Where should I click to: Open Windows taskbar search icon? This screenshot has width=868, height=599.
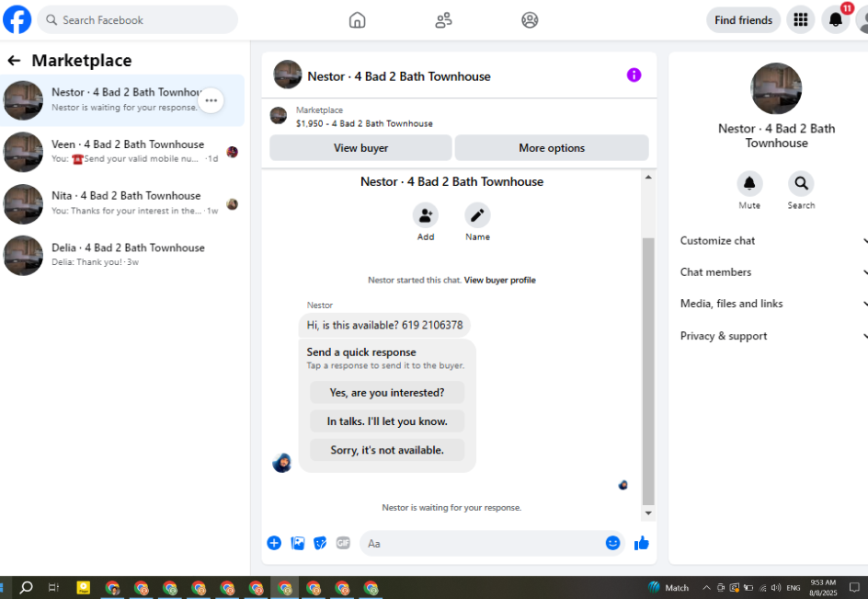click(x=26, y=587)
